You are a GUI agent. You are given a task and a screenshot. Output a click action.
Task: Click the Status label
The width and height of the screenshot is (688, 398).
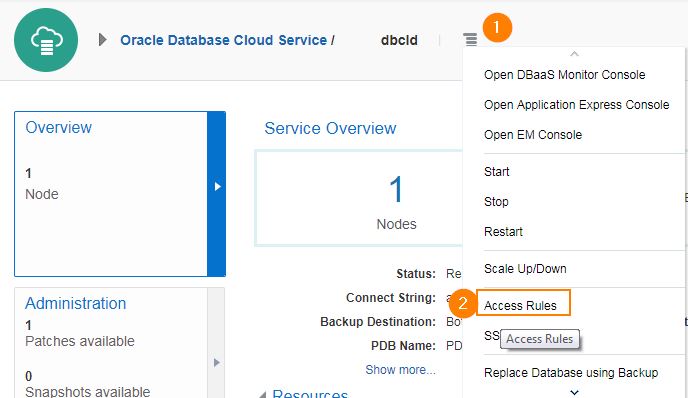[x=416, y=274]
